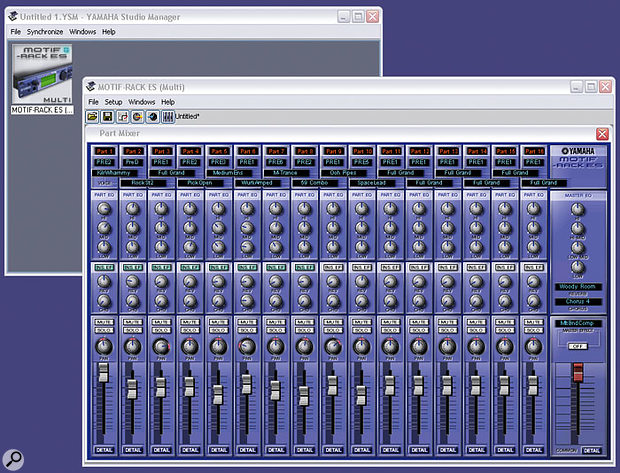Click the Part 6 pan knob
620x473 pixels.
tap(247, 346)
